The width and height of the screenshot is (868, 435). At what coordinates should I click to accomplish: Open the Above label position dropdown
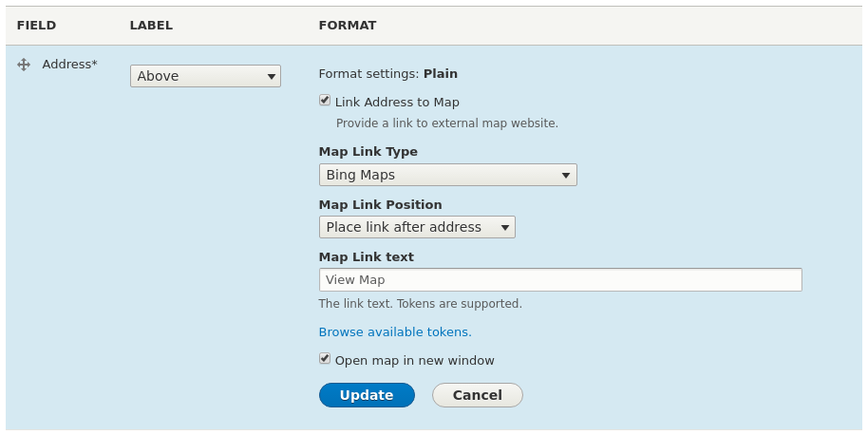click(205, 76)
